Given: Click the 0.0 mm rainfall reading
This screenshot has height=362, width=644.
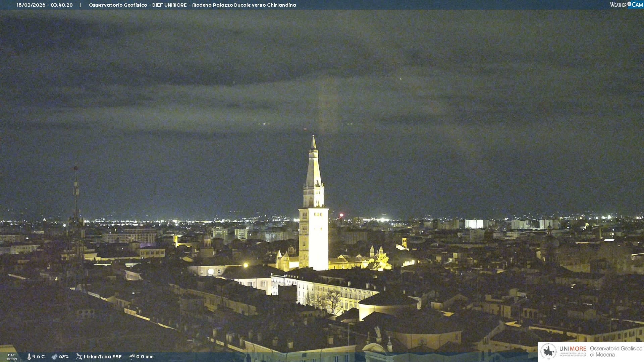Looking at the screenshot, I should click(145, 357).
